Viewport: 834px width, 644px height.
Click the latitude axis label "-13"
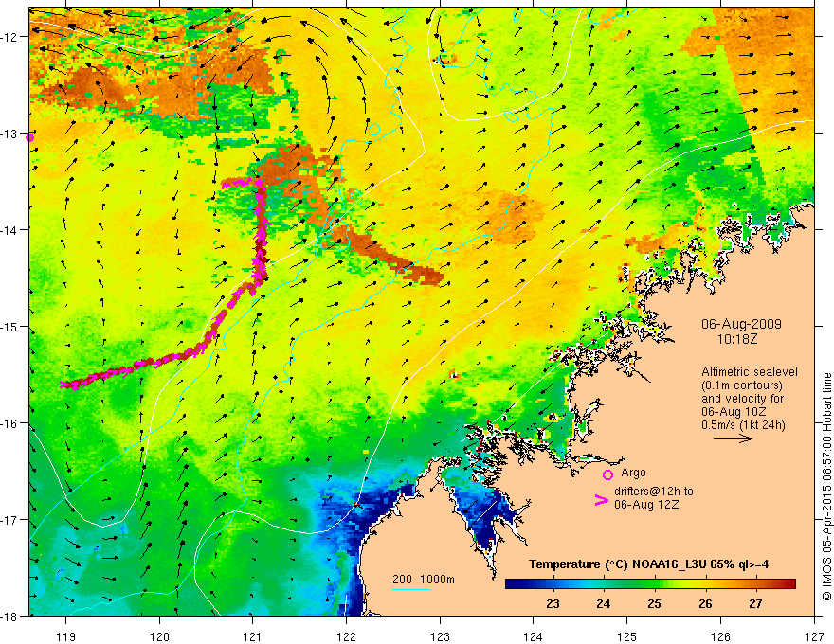click(x=10, y=134)
